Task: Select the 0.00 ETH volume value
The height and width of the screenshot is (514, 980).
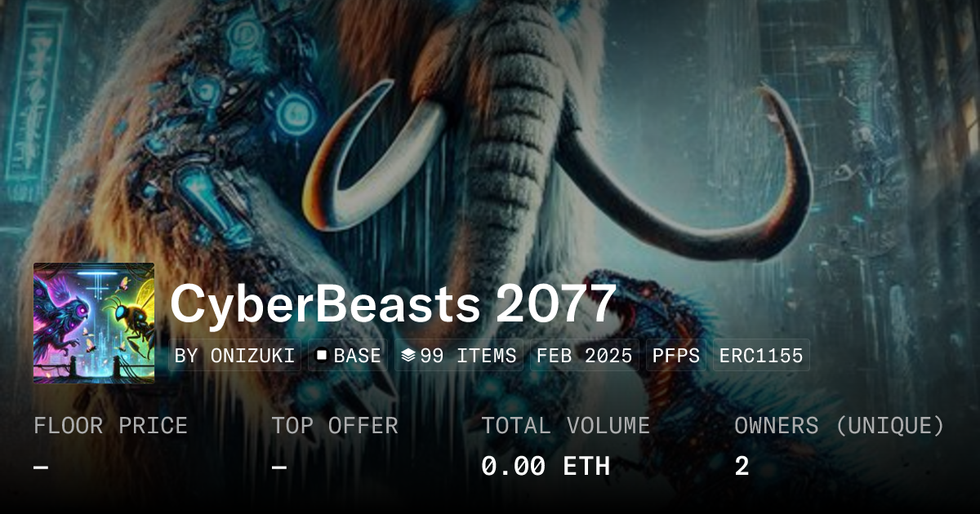Action: (x=546, y=467)
